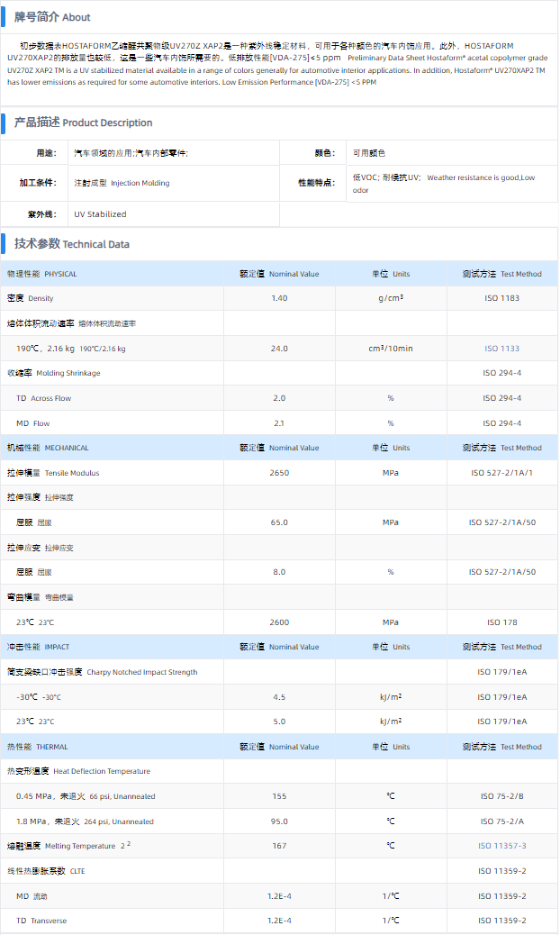Open the ISO 1133 test method link
Screen dimensions: 560x935
click(x=502, y=349)
